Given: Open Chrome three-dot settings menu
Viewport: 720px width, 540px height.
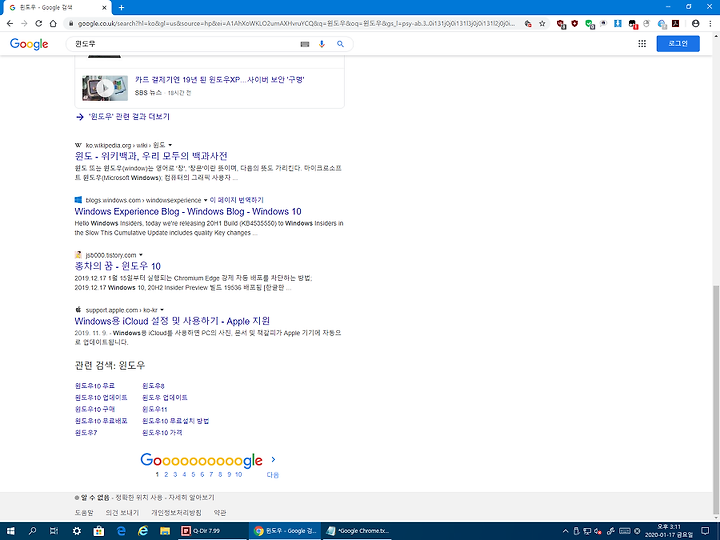Looking at the screenshot, I should pos(710,23).
